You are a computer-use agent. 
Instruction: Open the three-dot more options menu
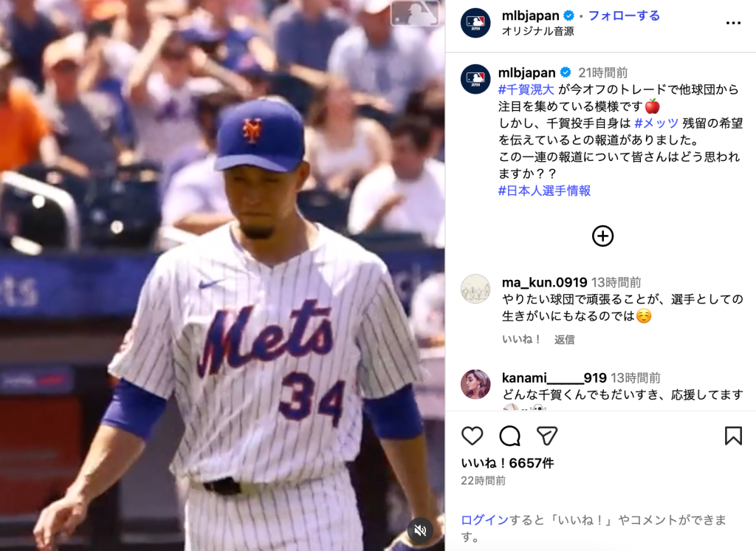pos(733,23)
